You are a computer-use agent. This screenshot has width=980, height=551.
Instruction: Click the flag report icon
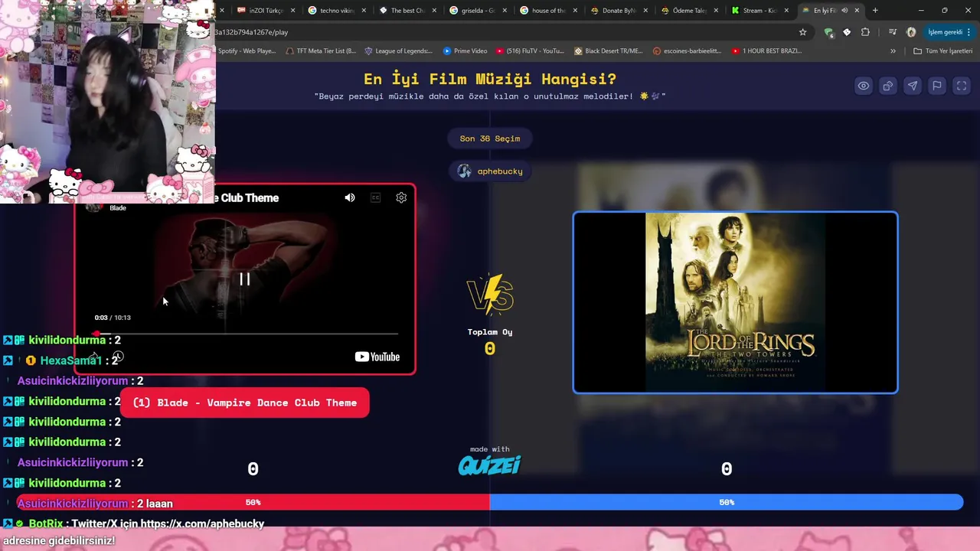click(936, 86)
